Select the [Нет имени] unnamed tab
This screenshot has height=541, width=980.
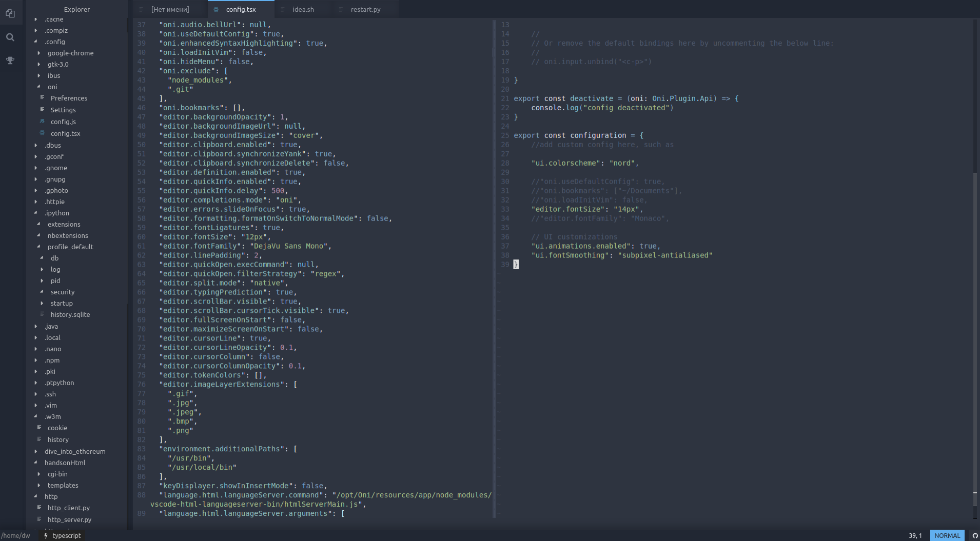click(x=169, y=9)
